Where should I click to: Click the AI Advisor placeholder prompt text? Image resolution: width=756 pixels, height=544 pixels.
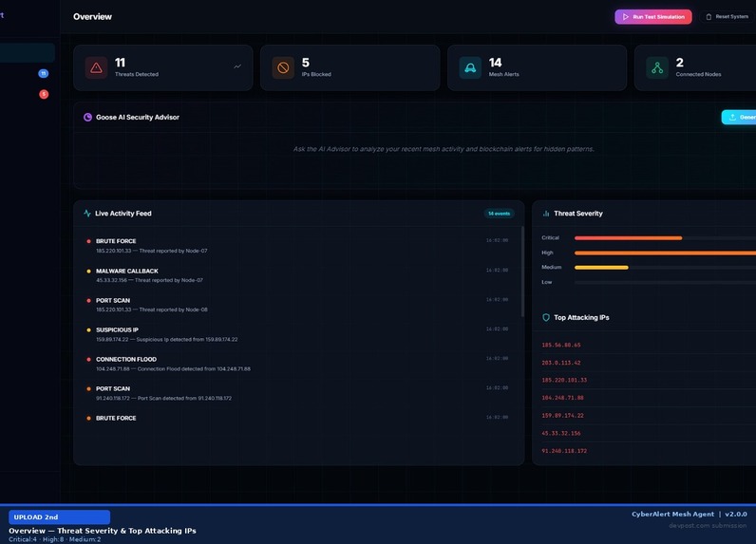tap(444, 149)
